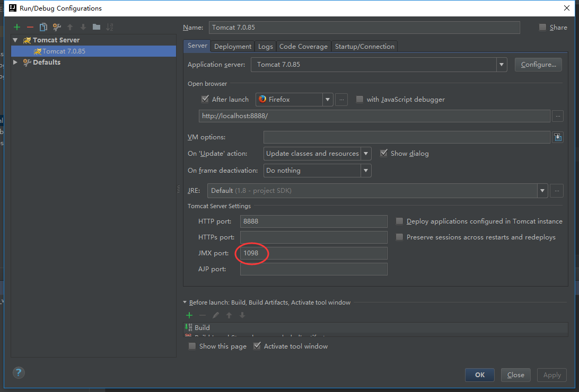Move before launch task down
The image size is (579, 392).
242,315
